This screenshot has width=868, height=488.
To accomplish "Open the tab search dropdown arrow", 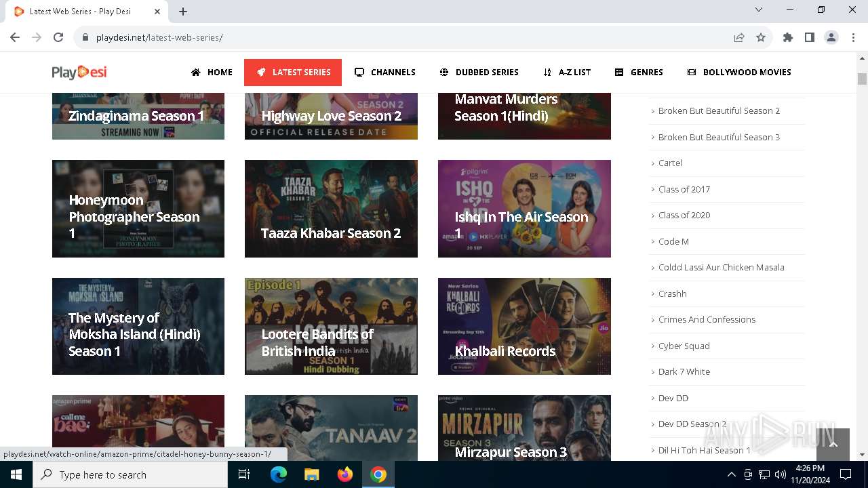I will click(759, 9).
